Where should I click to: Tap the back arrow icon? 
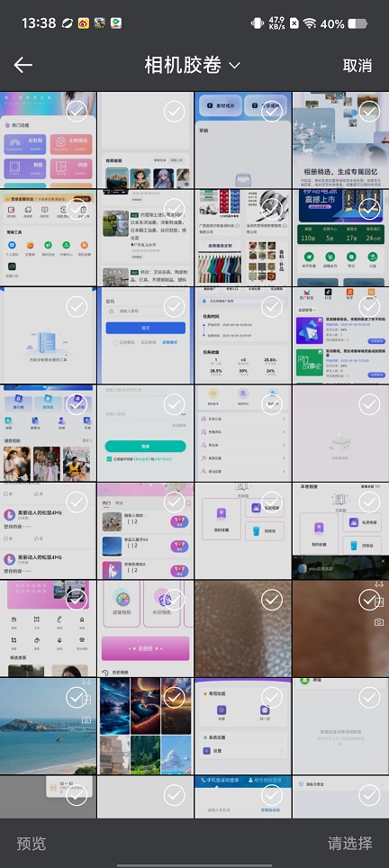tap(23, 66)
